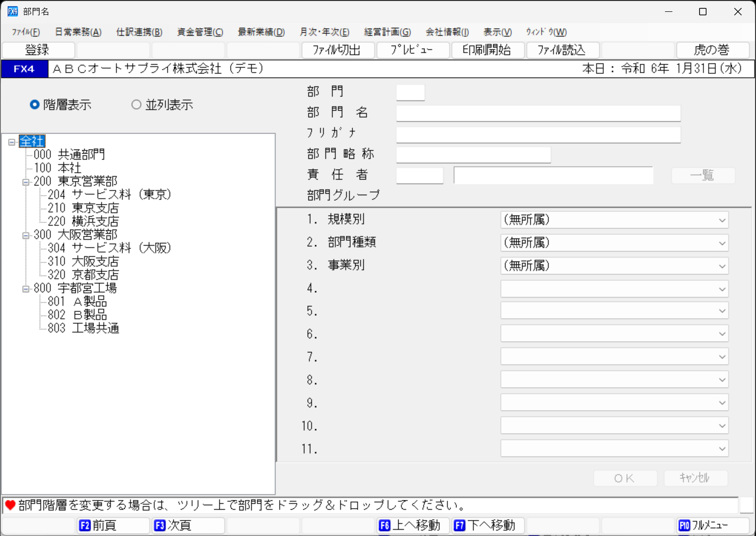Open the 日常業務 menu
The image size is (756, 536).
[77, 32]
